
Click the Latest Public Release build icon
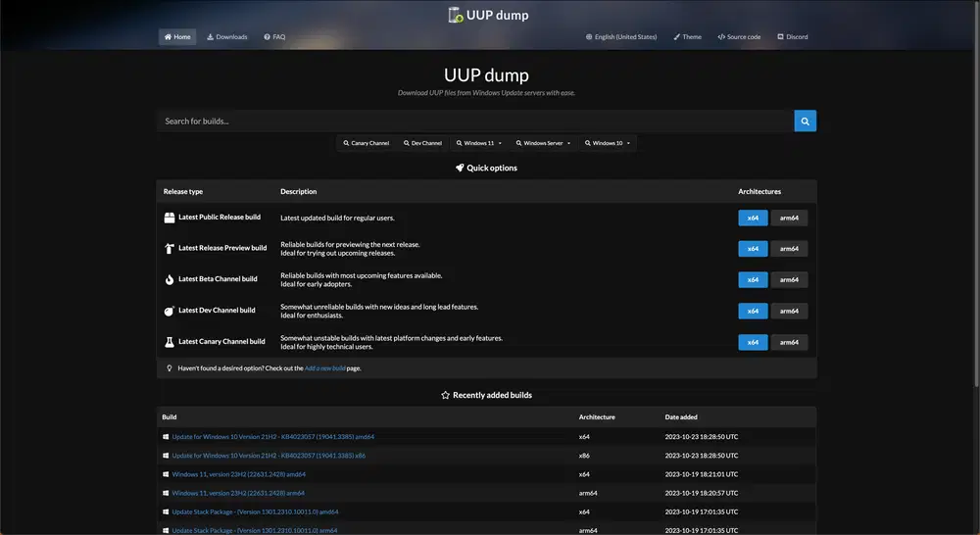170,218
